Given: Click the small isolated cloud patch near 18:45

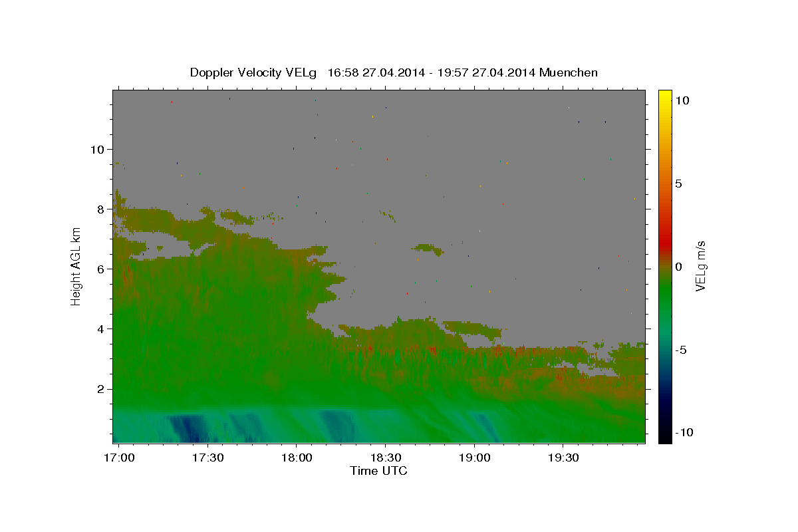Looking at the screenshot, I should pyautogui.click(x=428, y=249).
